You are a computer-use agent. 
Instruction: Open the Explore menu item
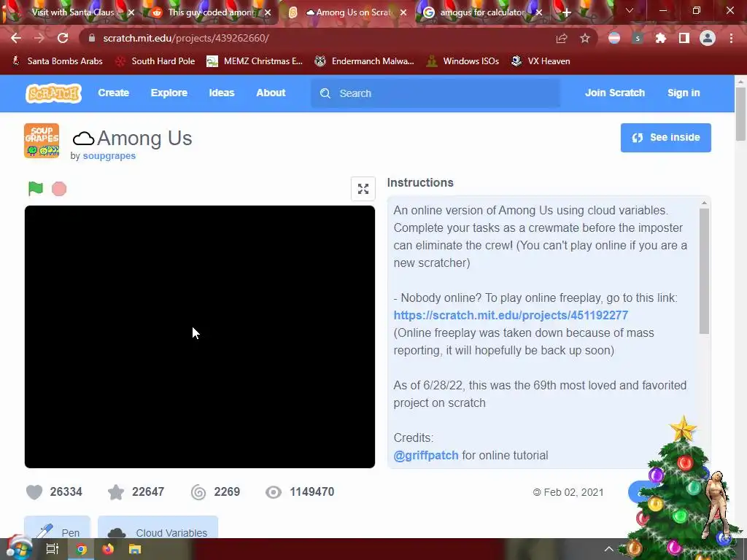point(169,93)
